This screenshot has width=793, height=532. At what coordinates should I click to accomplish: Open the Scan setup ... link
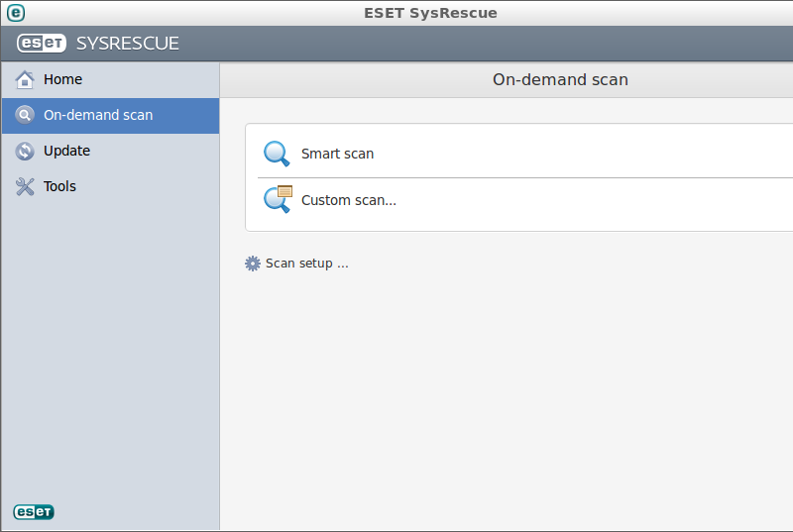306,264
